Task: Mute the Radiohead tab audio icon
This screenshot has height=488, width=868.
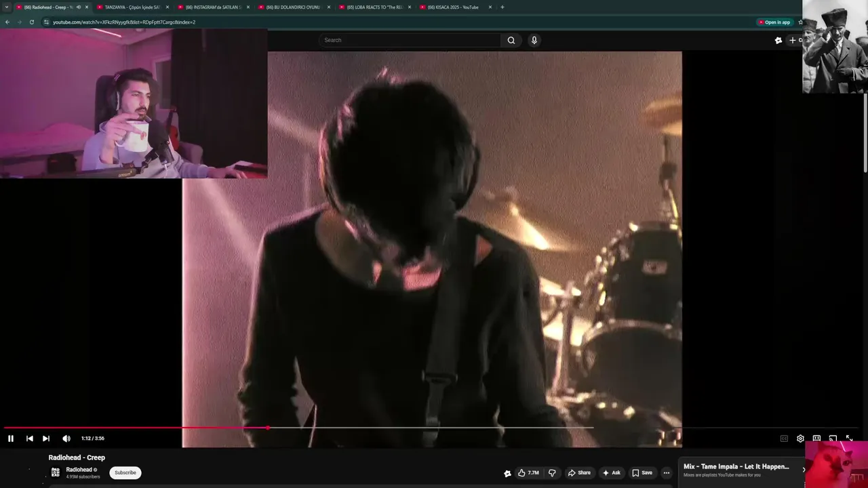Action: point(79,7)
